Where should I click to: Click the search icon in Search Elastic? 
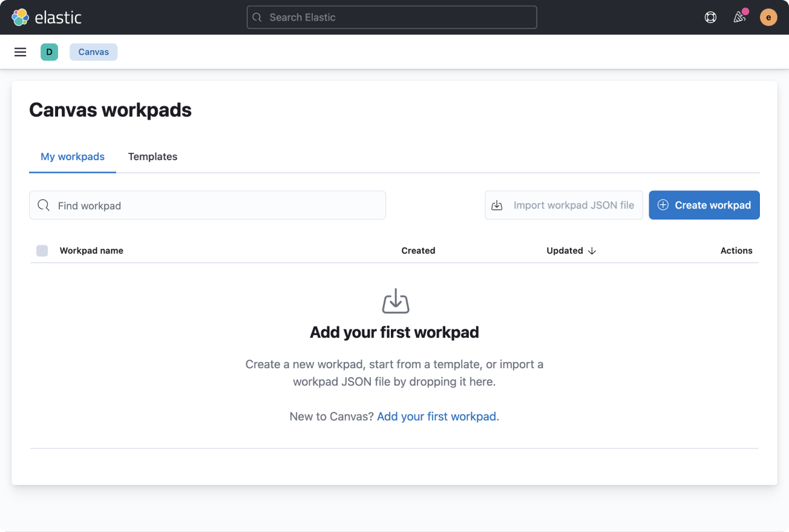coord(257,18)
